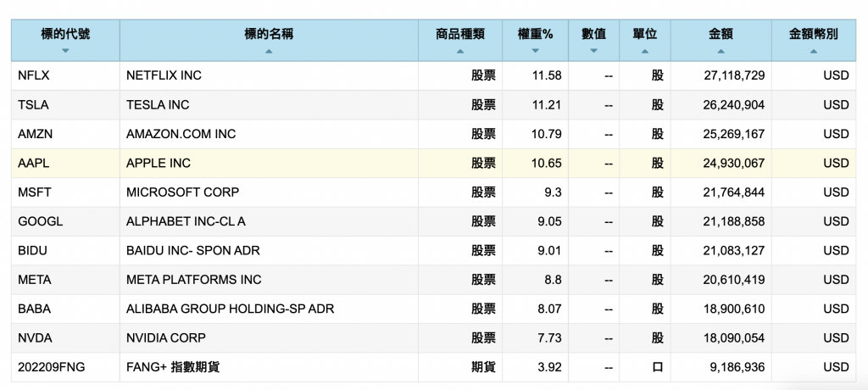This screenshot has width=868, height=390.
Task: Click amount 21,083,127
Action: [x=735, y=250]
